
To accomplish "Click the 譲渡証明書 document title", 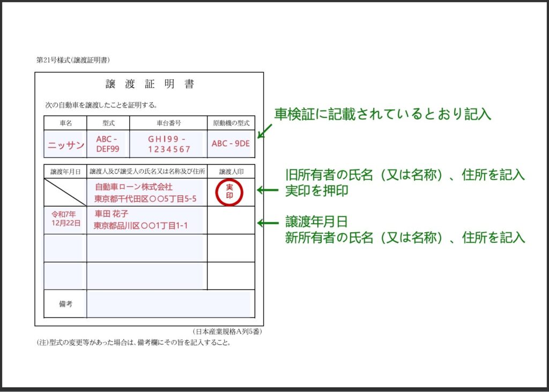I will 150,84.
